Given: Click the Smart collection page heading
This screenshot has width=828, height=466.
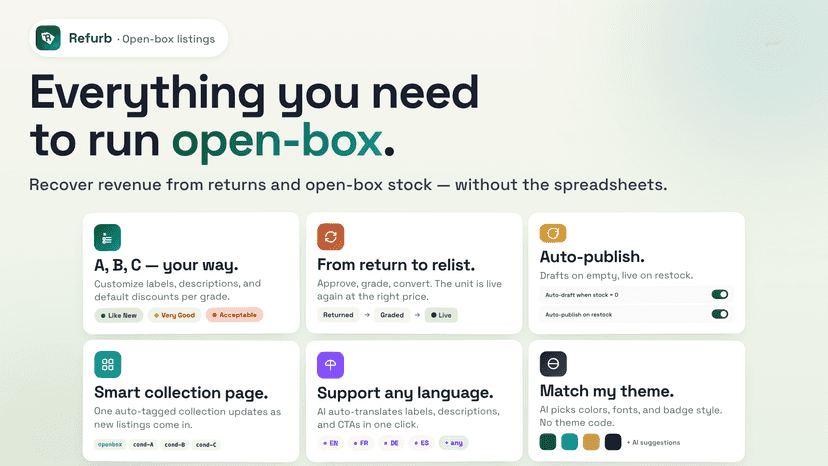Looking at the screenshot, I should [181, 393].
